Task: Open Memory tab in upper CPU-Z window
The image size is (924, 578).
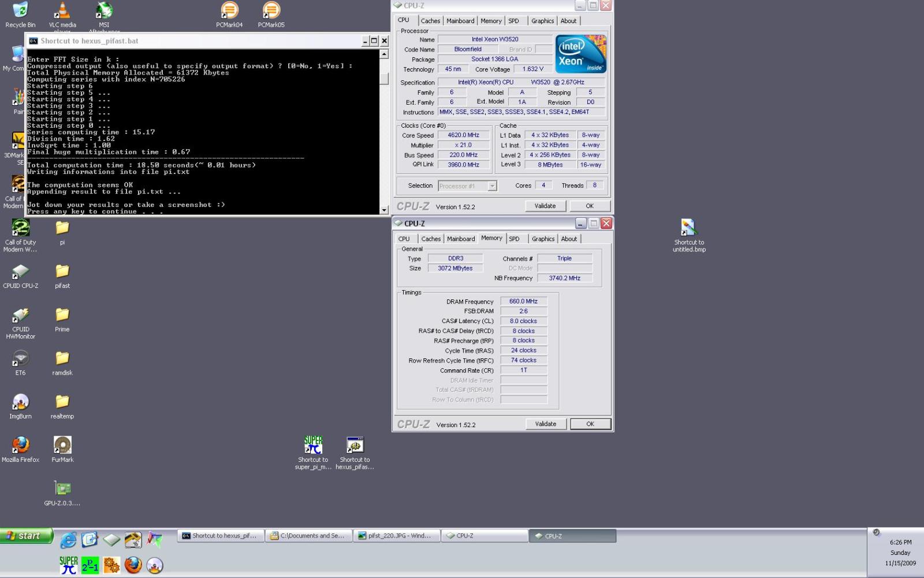Action: pos(491,21)
